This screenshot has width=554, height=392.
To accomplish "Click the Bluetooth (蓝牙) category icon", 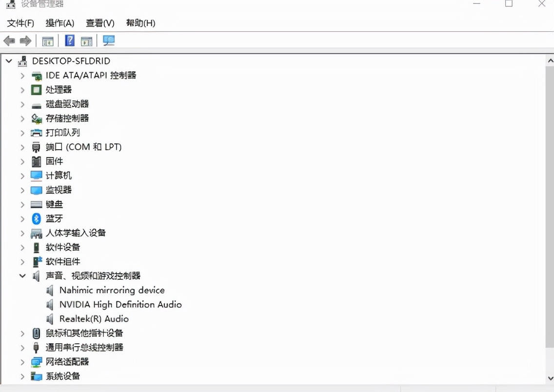I will (37, 218).
